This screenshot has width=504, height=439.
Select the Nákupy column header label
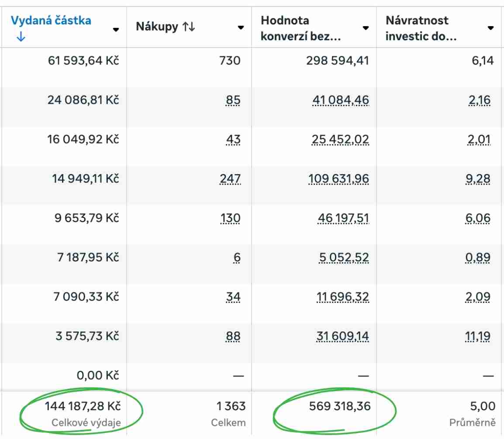[x=157, y=27]
